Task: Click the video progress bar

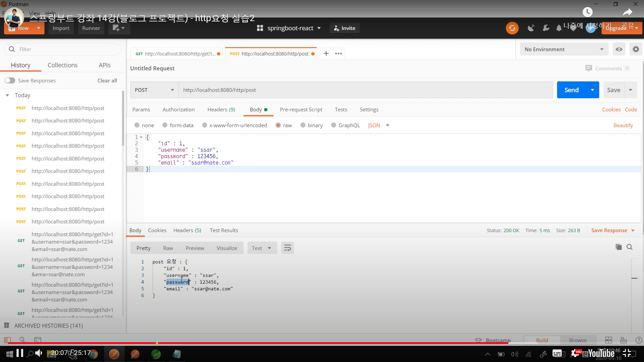Action: tap(322, 343)
